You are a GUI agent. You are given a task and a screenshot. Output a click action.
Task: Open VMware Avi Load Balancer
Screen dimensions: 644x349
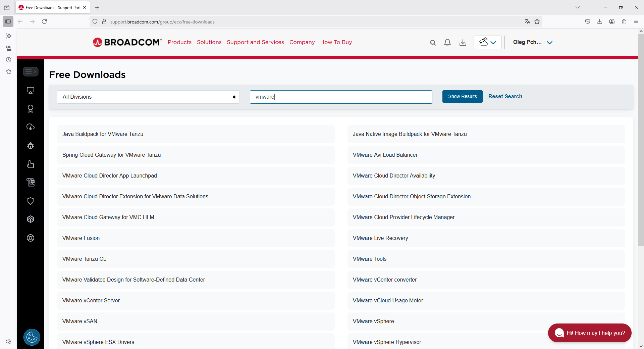tap(486, 155)
